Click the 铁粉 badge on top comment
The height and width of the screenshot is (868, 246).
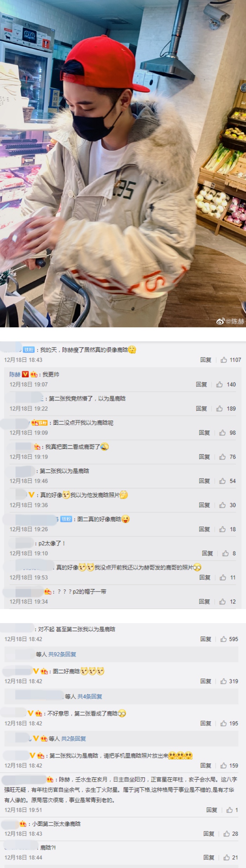(29, 350)
